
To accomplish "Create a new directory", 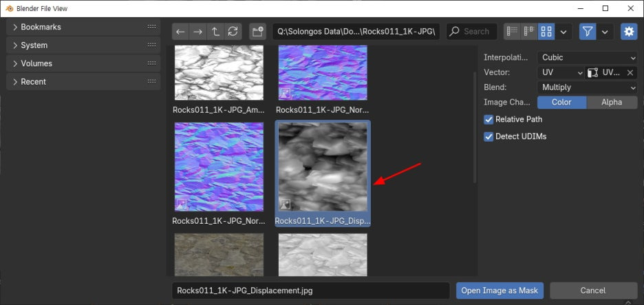I will click(x=257, y=32).
